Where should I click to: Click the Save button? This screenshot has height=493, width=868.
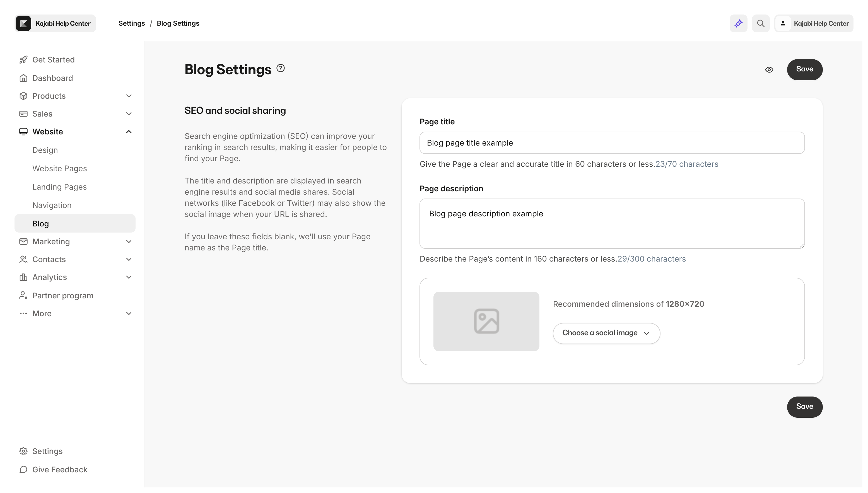tap(805, 69)
